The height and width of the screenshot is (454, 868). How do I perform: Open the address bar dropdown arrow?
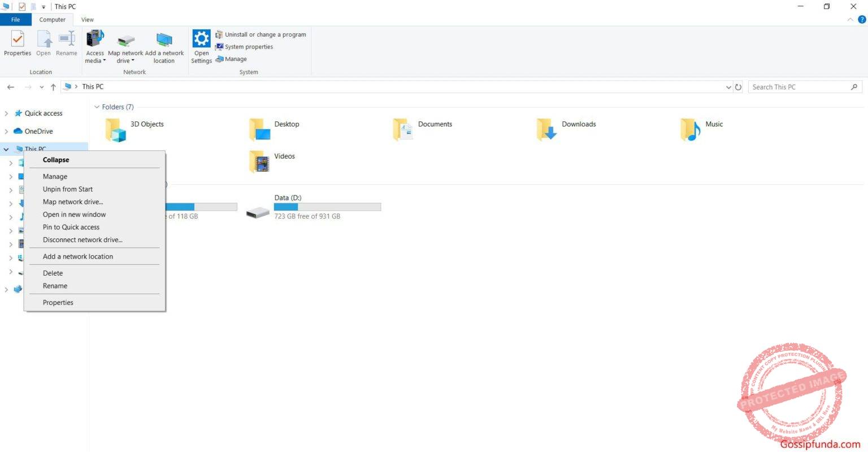728,86
